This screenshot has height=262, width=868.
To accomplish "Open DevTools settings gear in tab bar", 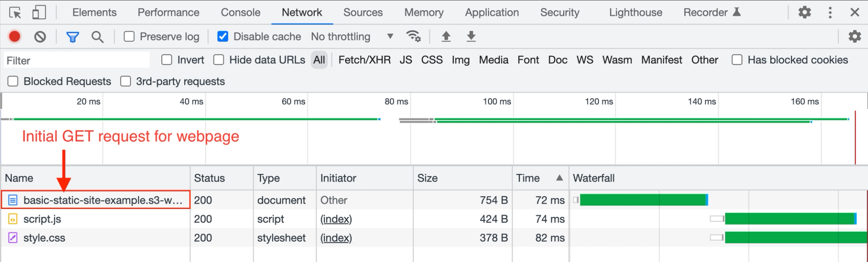I will point(805,12).
